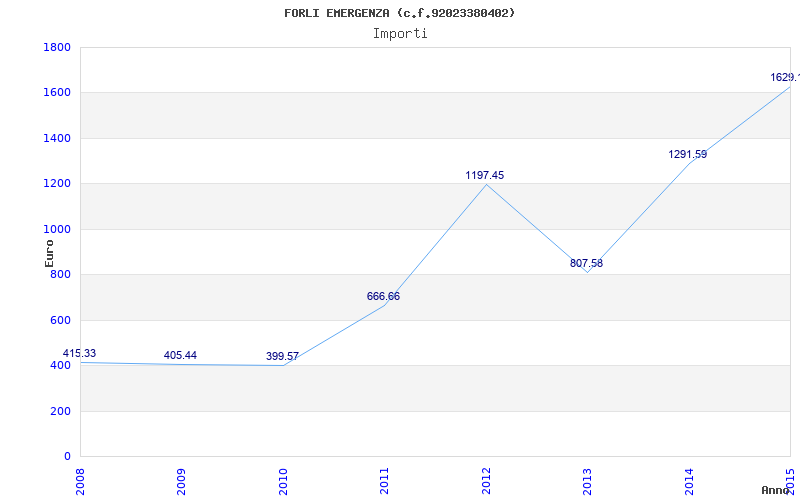
Task: Select year 2011 on the x-axis
Action: tap(385, 480)
